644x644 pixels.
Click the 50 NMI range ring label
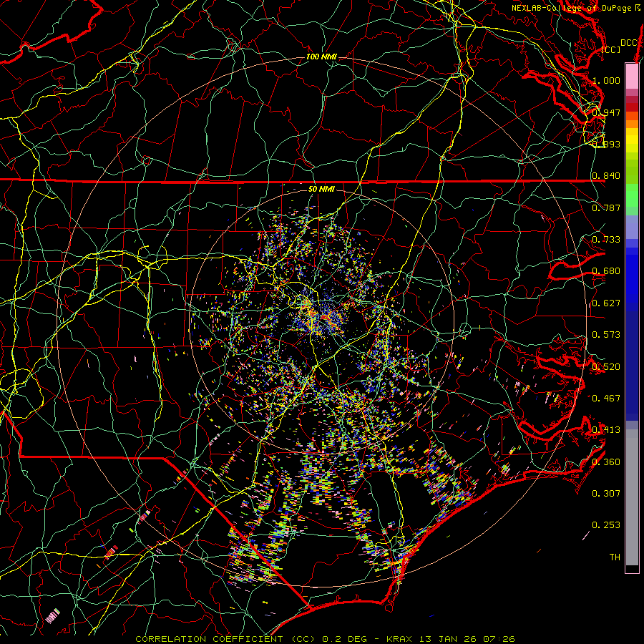pos(321,190)
